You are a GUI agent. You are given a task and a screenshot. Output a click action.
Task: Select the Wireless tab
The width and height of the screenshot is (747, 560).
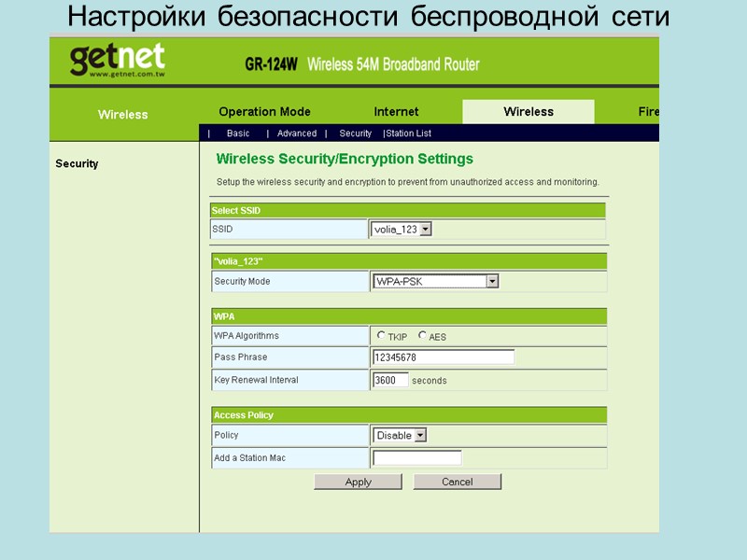(529, 111)
